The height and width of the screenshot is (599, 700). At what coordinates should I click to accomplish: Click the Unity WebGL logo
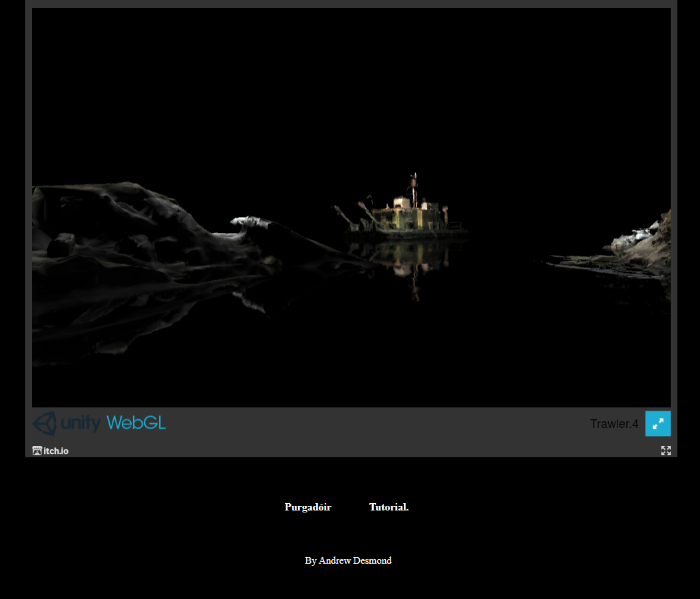click(99, 423)
